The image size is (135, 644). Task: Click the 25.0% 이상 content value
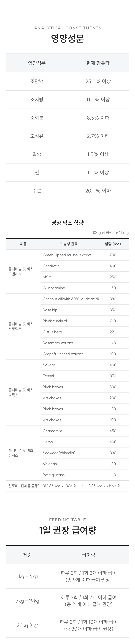click(x=98, y=81)
